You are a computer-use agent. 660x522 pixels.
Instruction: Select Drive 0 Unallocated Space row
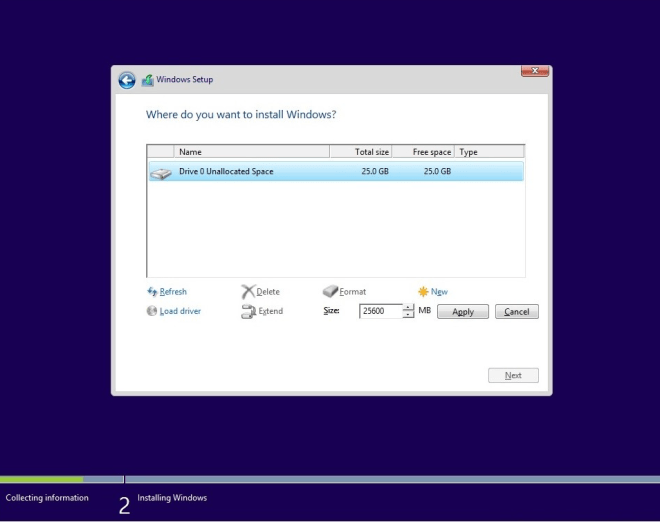[336, 171]
